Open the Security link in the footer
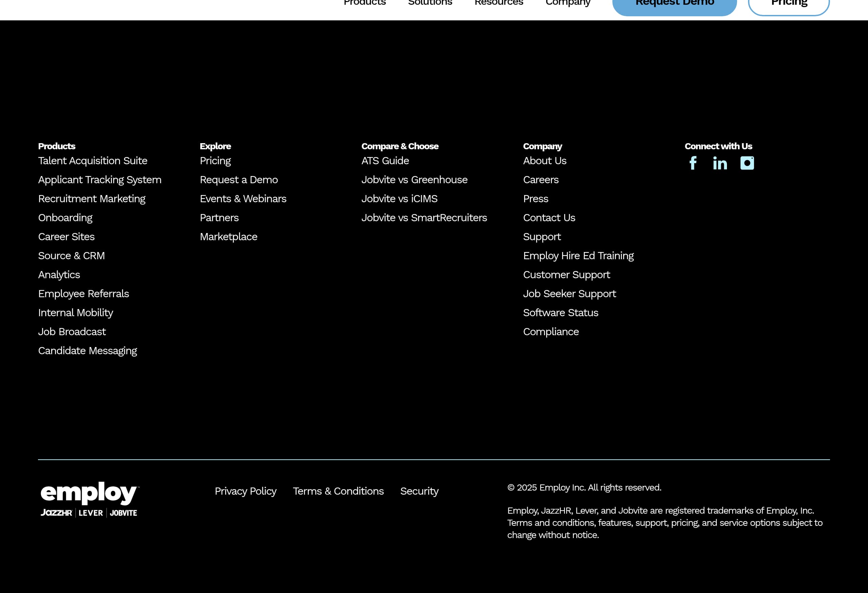868x593 pixels. [x=419, y=491]
